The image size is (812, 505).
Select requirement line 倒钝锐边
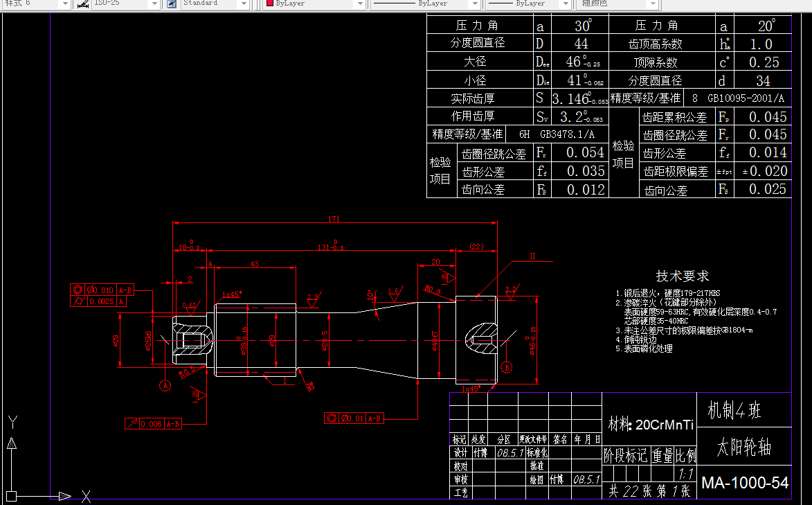tap(636, 339)
